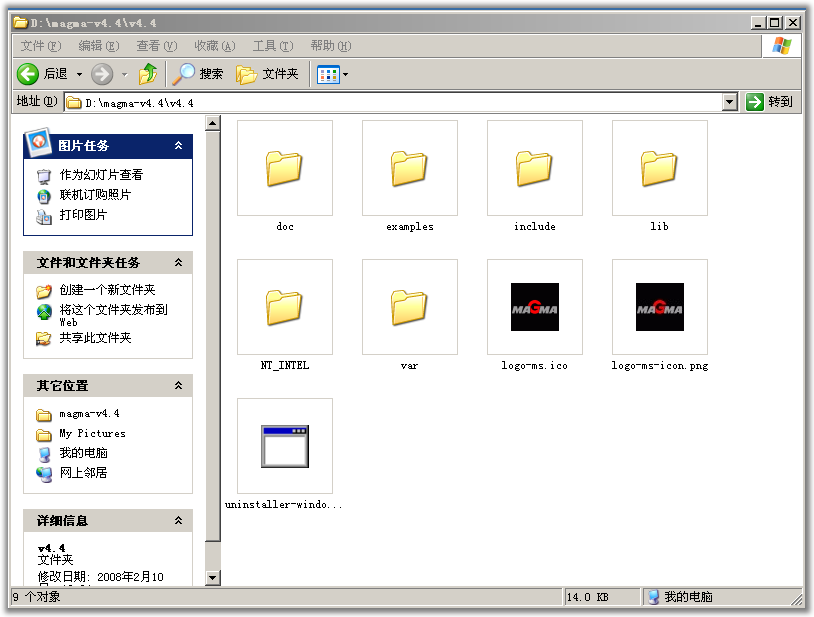
Task: Click the '14.0 KB' status bar size
Action: tap(587, 597)
